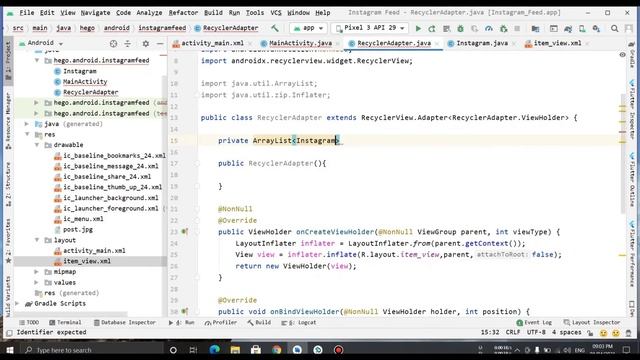
Task: Open Project panel settings gear
Action: coord(145,43)
